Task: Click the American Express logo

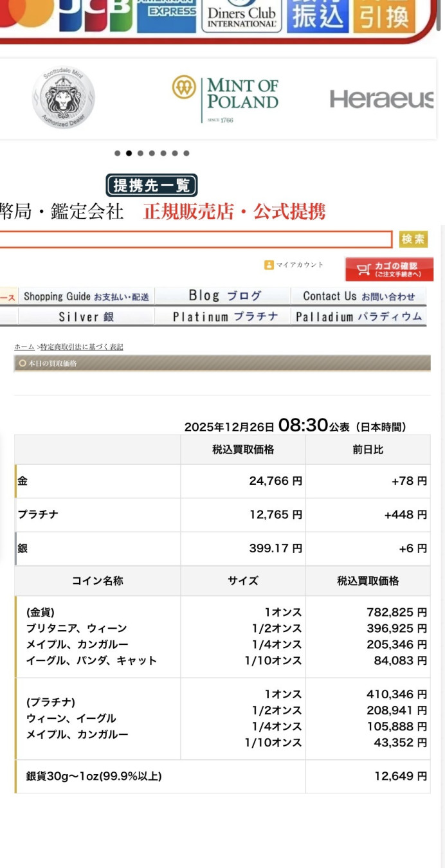Action: pyautogui.click(x=167, y=15)
